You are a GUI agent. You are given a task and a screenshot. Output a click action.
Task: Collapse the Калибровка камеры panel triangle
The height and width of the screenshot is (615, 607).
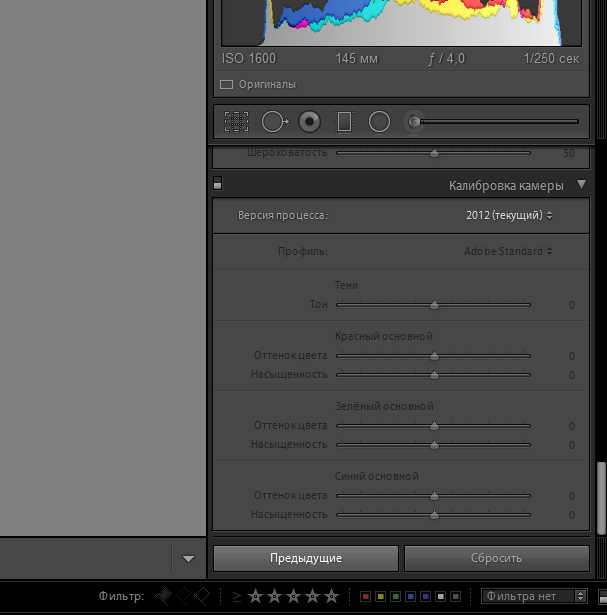[582, 184]
